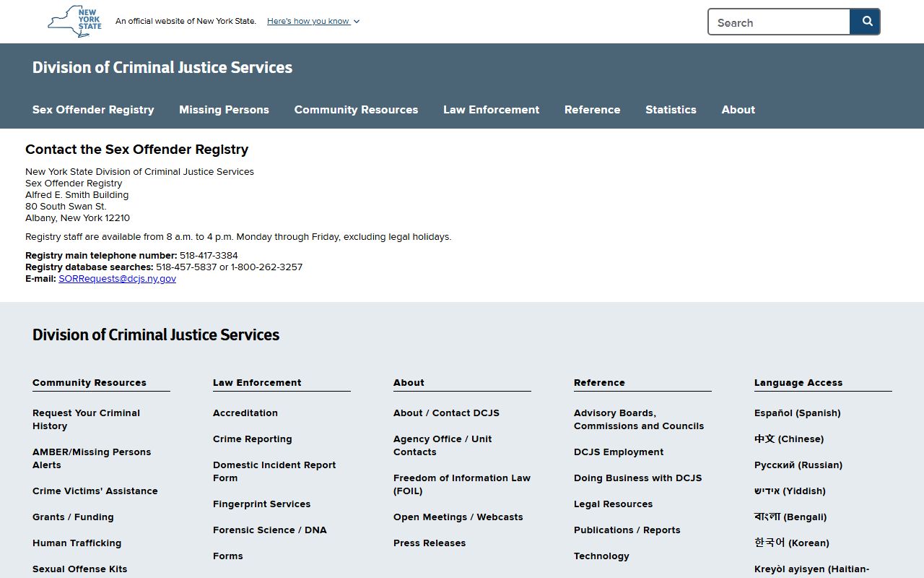This screenshot has width=924, height=578.
Task: Open Legal Resources footer link
Action: pyautogui.click(x=613, y=504)
